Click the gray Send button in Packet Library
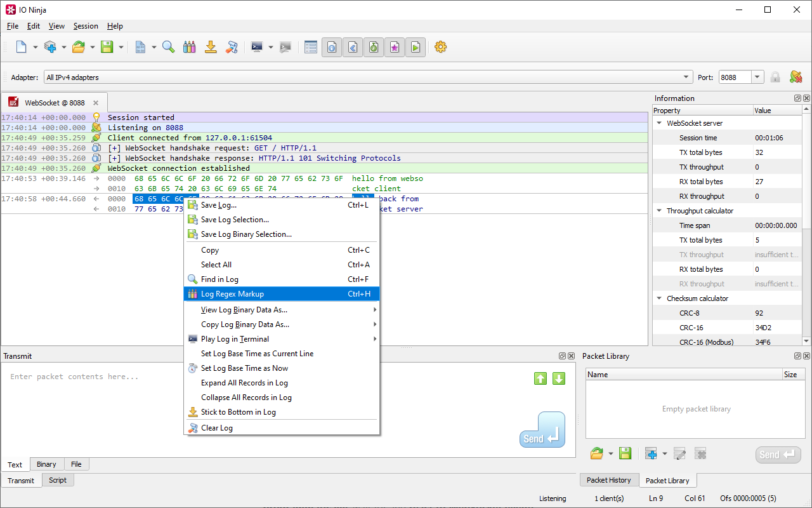812x508 pixels. tap(778, 455)
